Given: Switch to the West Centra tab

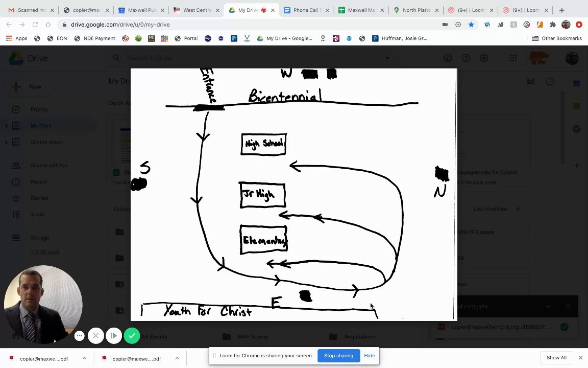Looking at the screenshot, I should [196, 10].
